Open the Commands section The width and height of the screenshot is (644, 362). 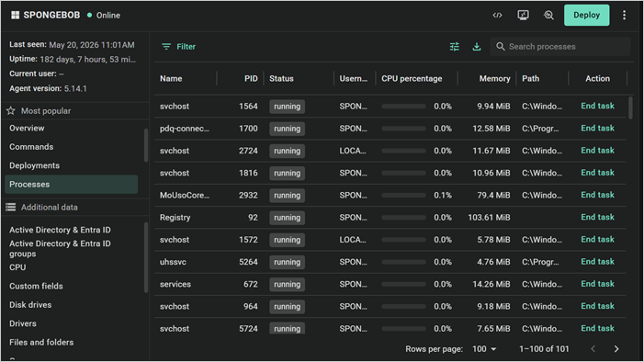[x=31, y=147]
